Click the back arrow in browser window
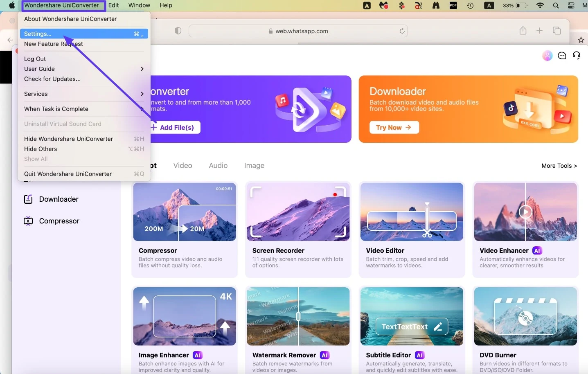Image resolution: width=588 pixels, height=374 pixels. click(x=10, y=40)
